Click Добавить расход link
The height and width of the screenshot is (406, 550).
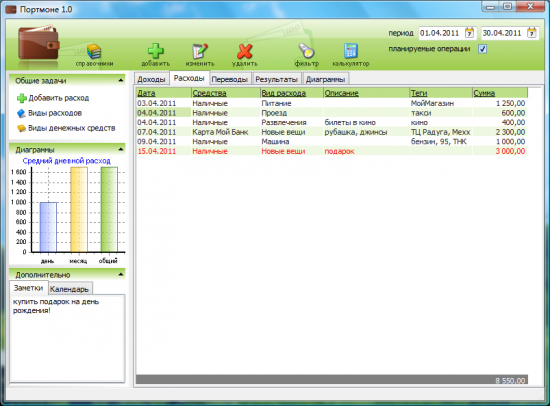click(x=59, y=98)
